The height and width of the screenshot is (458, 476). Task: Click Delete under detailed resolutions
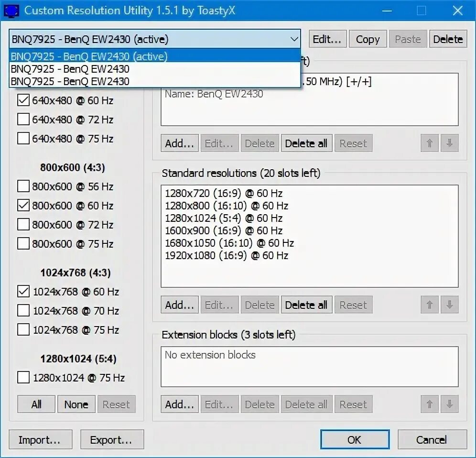[260, 143]
